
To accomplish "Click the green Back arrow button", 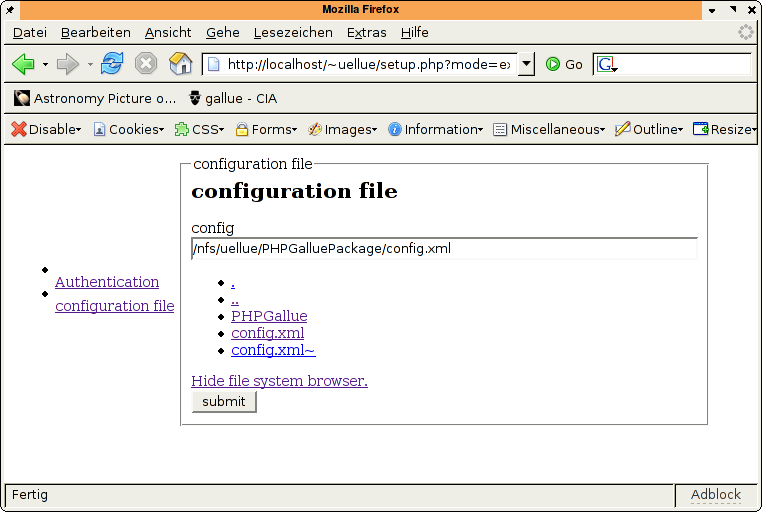I will point(23,64).
